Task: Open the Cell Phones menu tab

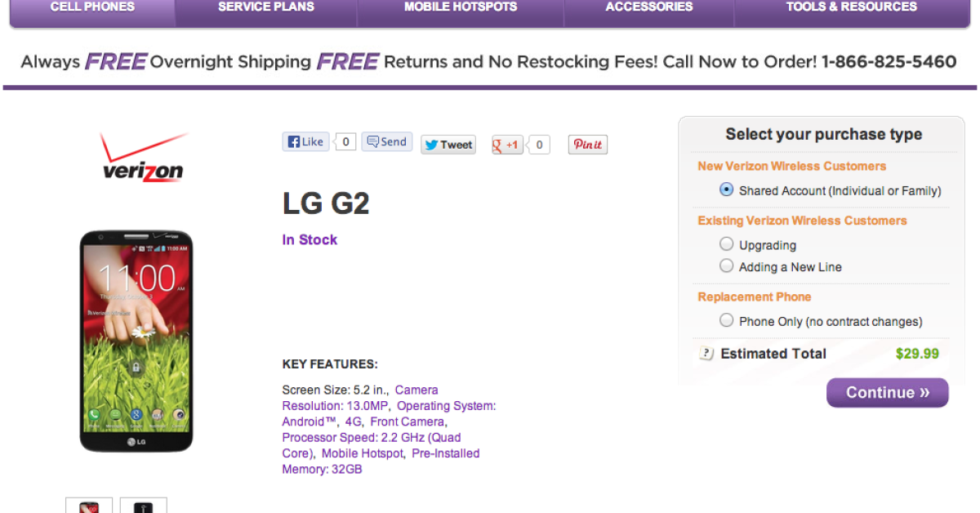Action: 92,7
